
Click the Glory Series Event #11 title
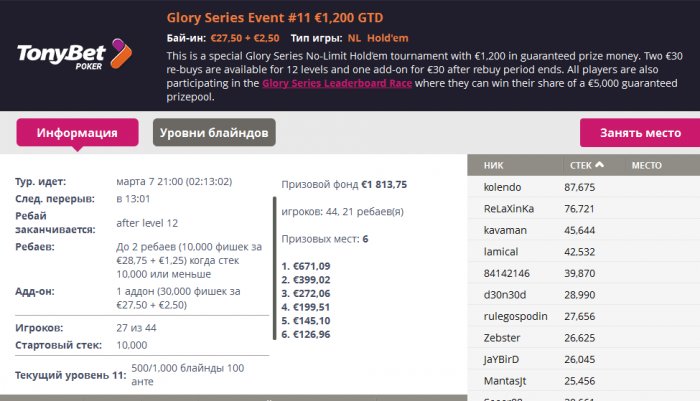pos(274,18)
